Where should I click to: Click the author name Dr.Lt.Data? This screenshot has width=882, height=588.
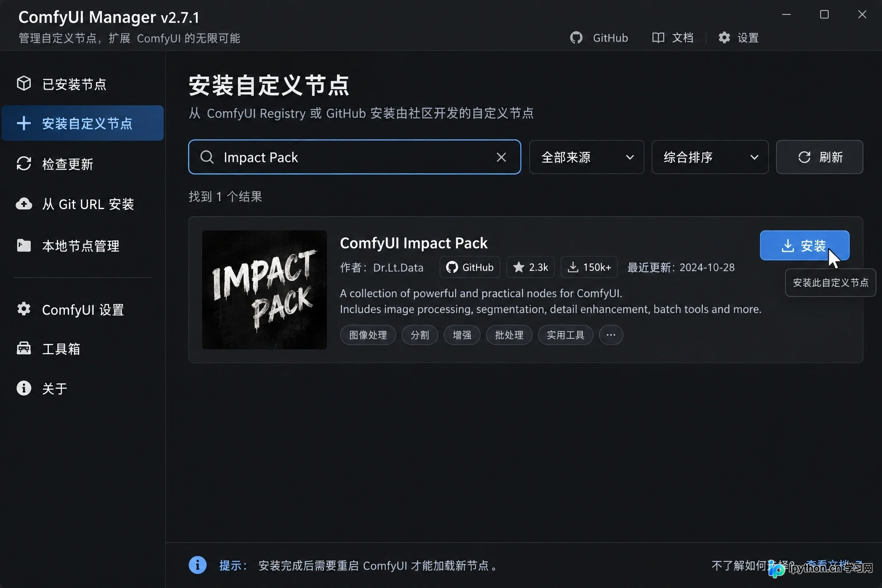pyautogui.click(x=399, y=268)
